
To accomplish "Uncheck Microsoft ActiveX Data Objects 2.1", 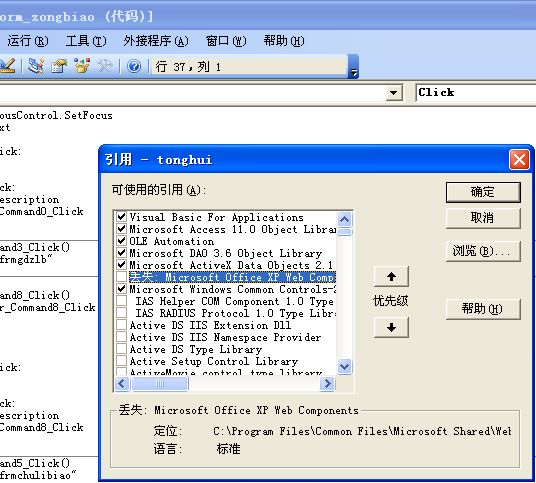I will point(121,265).
